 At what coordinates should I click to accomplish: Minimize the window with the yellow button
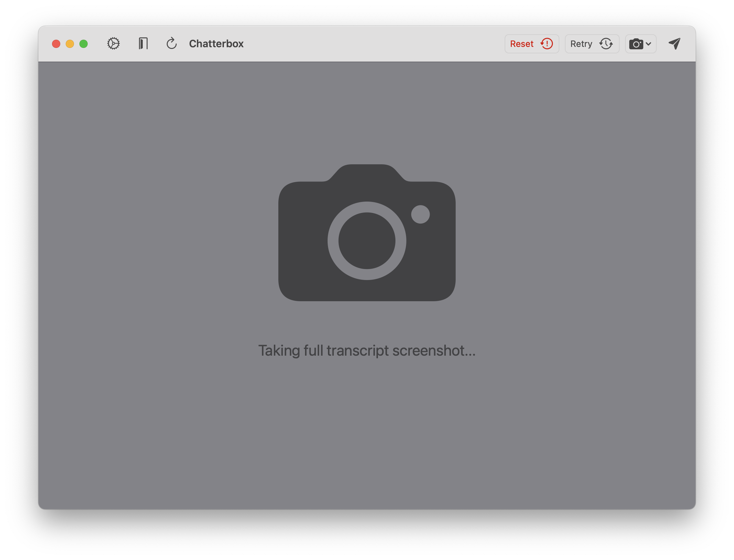coord(70,44)
